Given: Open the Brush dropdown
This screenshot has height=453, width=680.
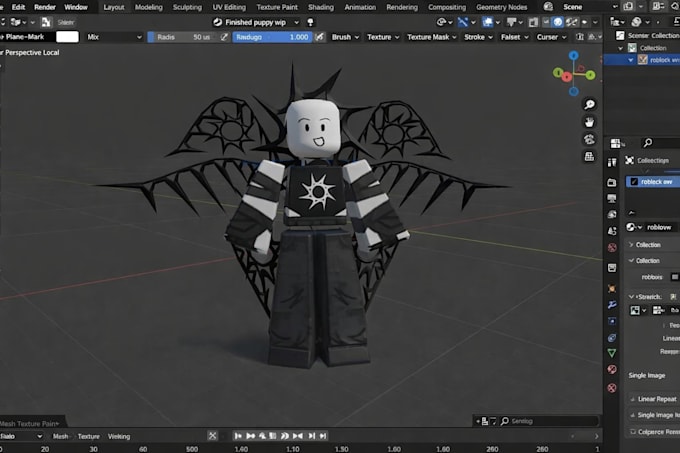Looking at the screenshot, I should click(x=345, y=37).
